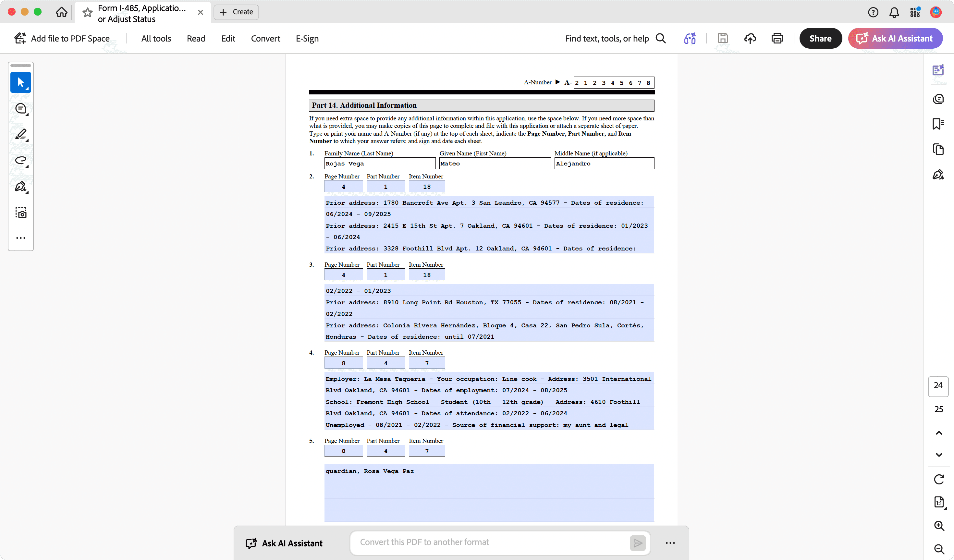Image resolution: width=954 pixels, height=560 pixels.
Task: Open the Convert menu
Action: pos(265,38)
